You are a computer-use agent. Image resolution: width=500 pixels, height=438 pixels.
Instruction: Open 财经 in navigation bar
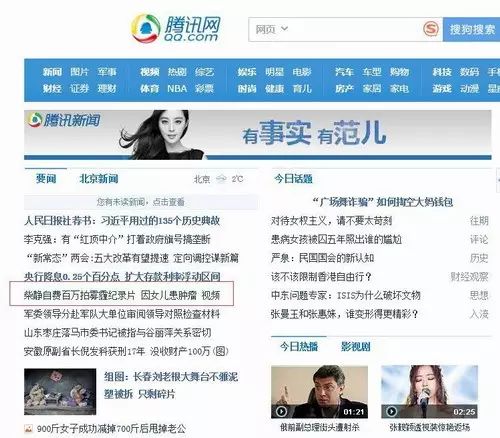[52, 89]
